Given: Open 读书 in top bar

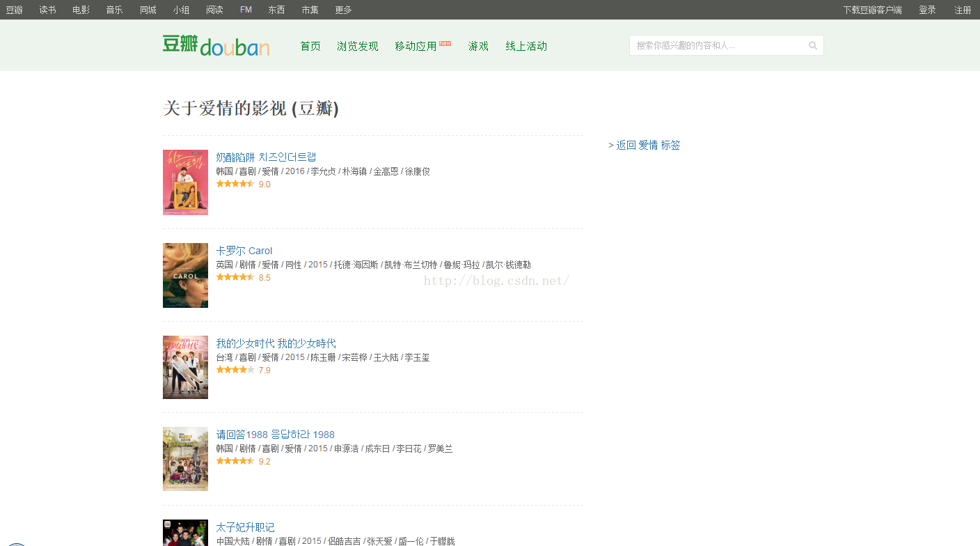Looking at the screenshot, I should pos(47,10).
